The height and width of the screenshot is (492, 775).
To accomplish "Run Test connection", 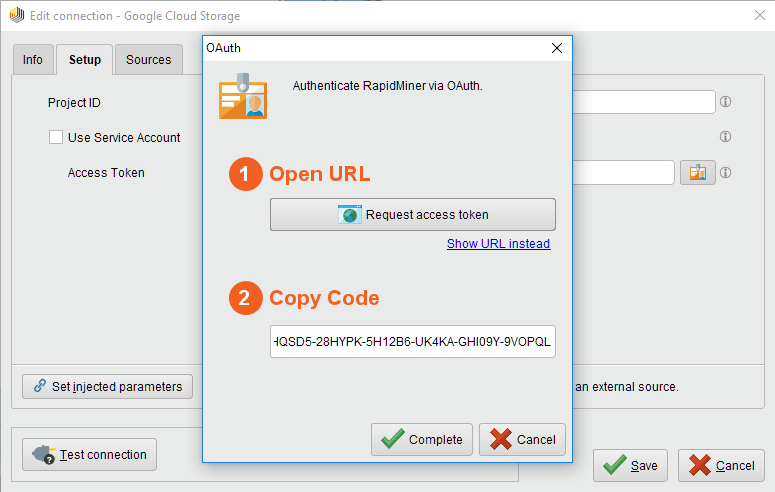I will (90, 454).
